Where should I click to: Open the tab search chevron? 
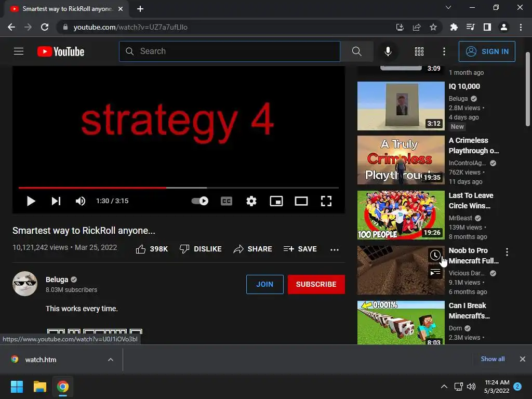pyautogui.click(x=448, y=7)
